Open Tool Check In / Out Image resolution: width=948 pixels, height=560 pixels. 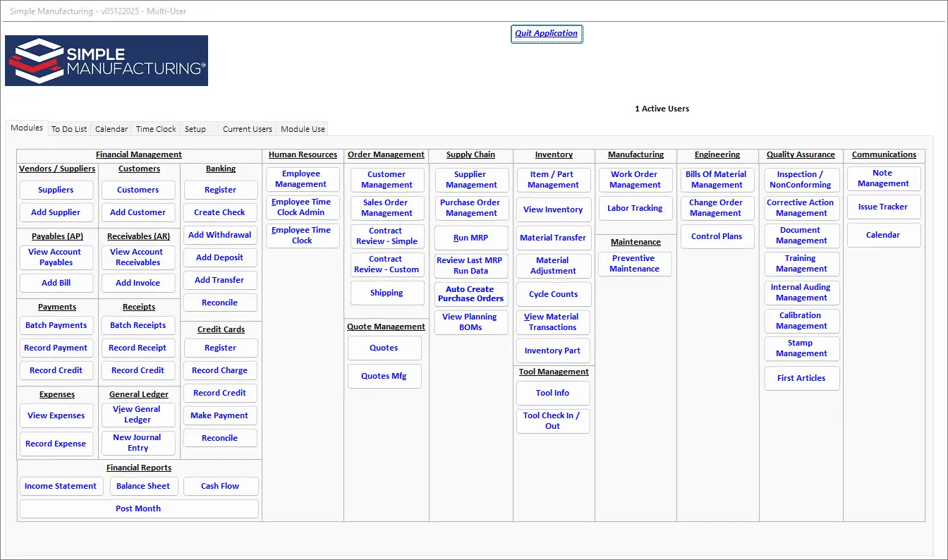click(x=552, y=421)
